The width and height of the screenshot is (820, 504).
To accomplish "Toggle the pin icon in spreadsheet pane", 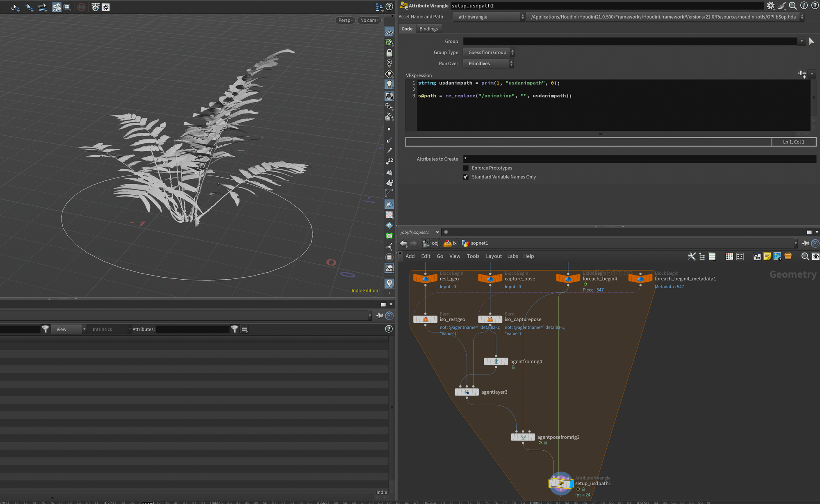I will tap(380, 315).
